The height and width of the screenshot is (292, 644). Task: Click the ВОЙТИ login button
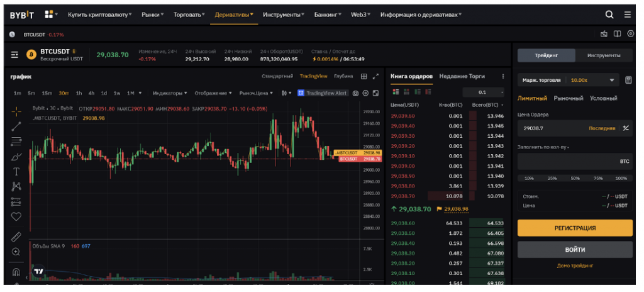click(x=575, y=250)
